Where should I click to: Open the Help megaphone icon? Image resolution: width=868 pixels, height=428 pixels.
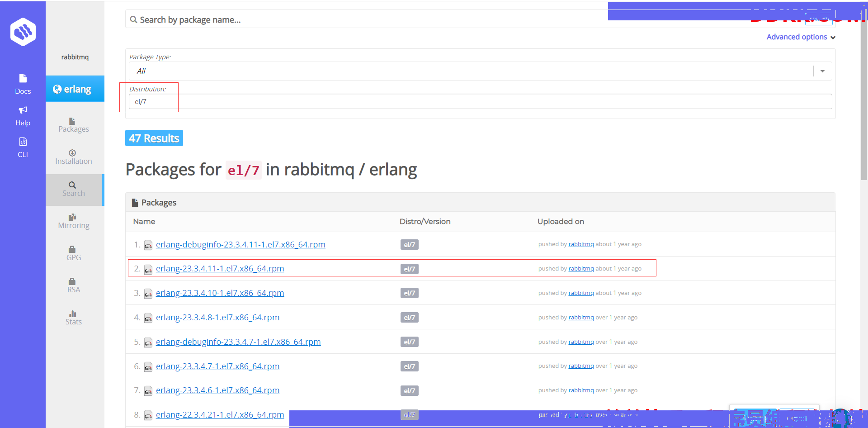pos(23,110)
